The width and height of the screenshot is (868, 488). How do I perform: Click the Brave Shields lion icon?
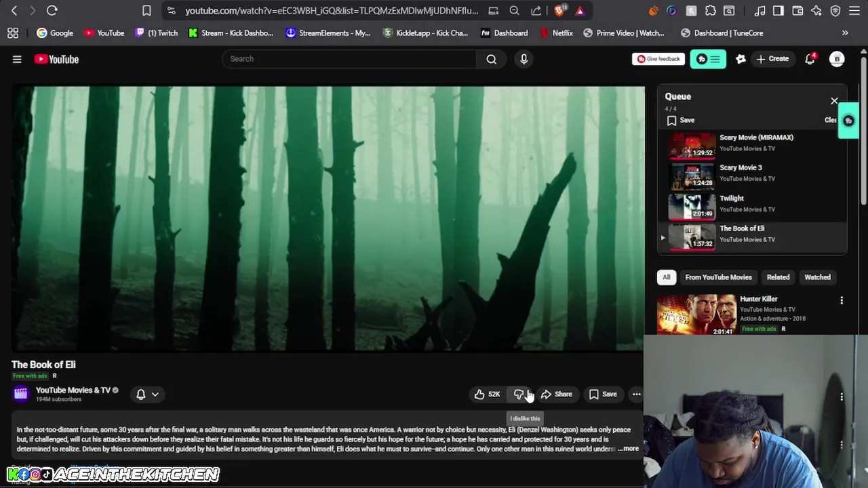[x=559, y=10]
